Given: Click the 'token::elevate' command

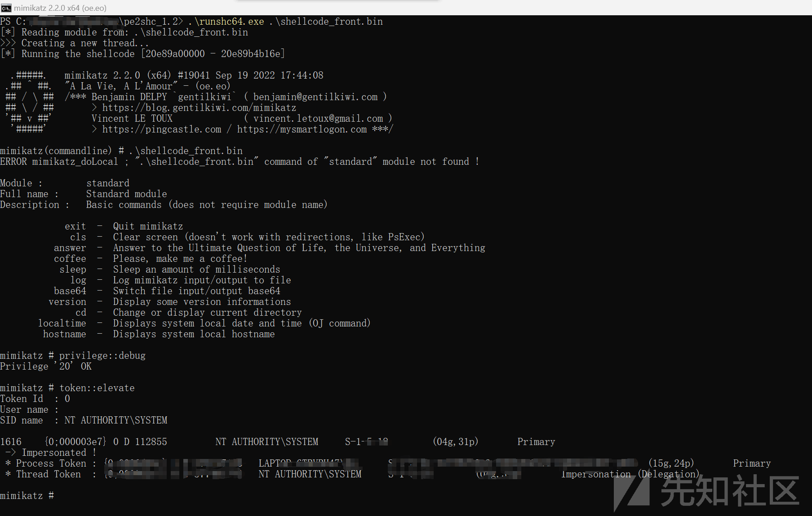Looking at the screenshot, I should (x=97, y=388).
